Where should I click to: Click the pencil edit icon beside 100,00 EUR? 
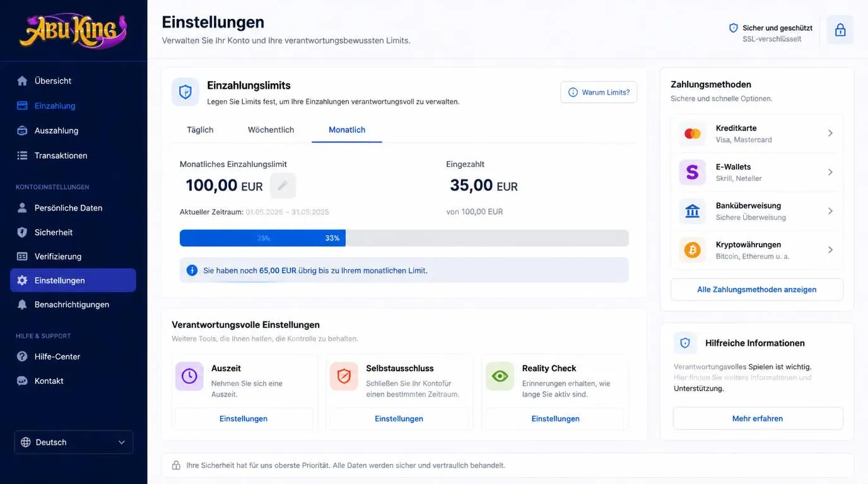(283, 186)
